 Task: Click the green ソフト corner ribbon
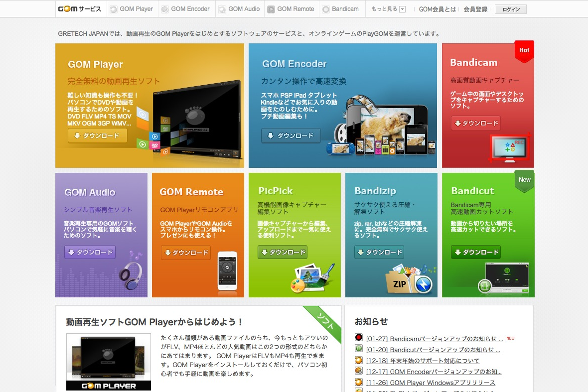pyautogui.click(x=323, y=323)
